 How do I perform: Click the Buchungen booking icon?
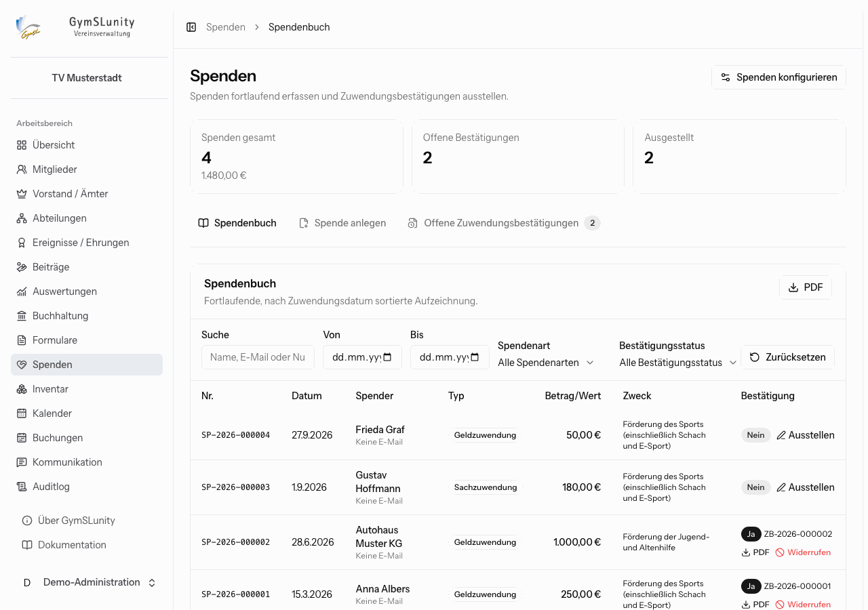[x=22, y=438]
